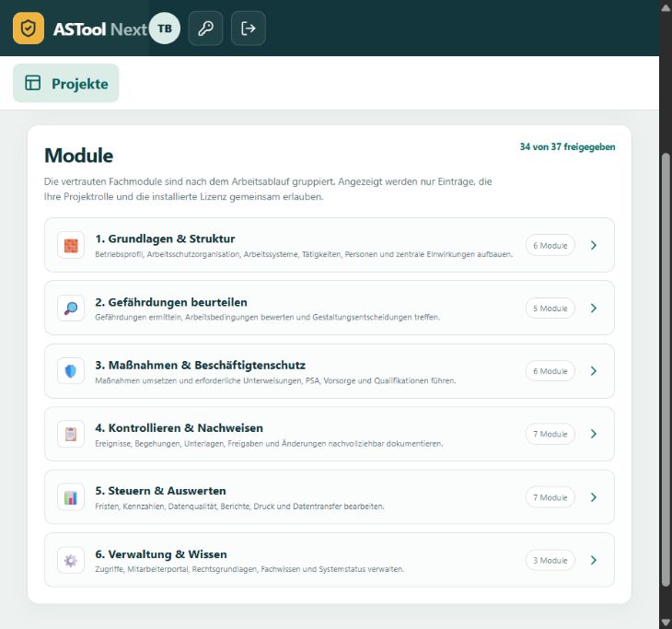Click 6 Module badge for Maßnahmen
Image resolution: width=672 pixels, height=629 pixels.
[x=550, y=371]
